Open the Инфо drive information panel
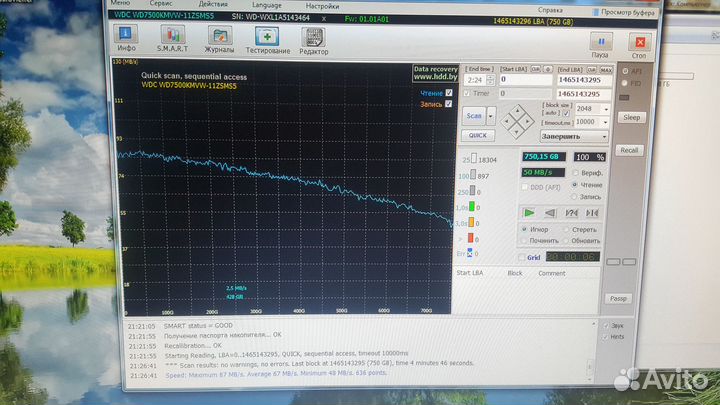The width and height of the screenshot is (720, 405). (127, 41)
